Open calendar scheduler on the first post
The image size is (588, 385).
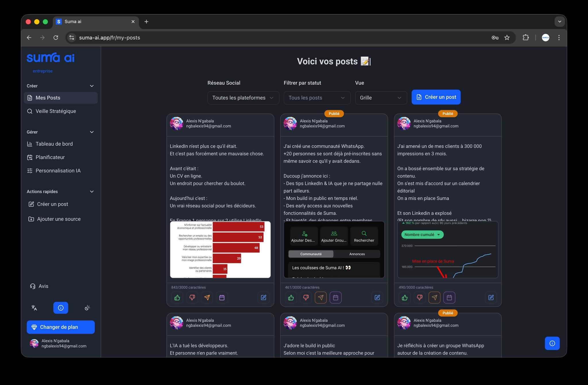click(222, 298)
